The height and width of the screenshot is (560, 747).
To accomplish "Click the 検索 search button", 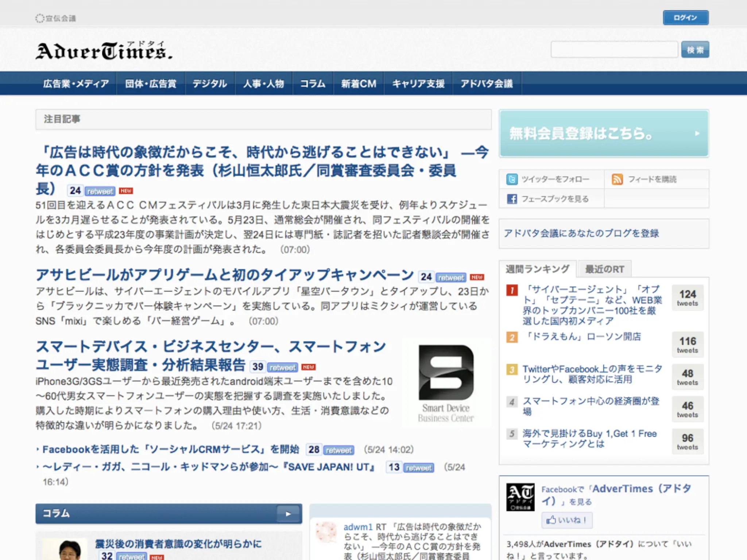I will 695,50.
